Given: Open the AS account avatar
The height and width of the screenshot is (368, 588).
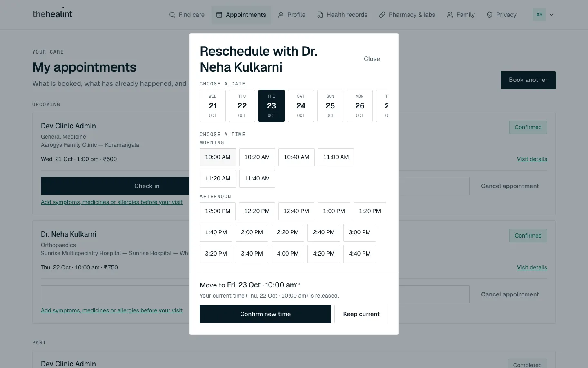Looking at the screenshot, I should click(x=539, y=15).
